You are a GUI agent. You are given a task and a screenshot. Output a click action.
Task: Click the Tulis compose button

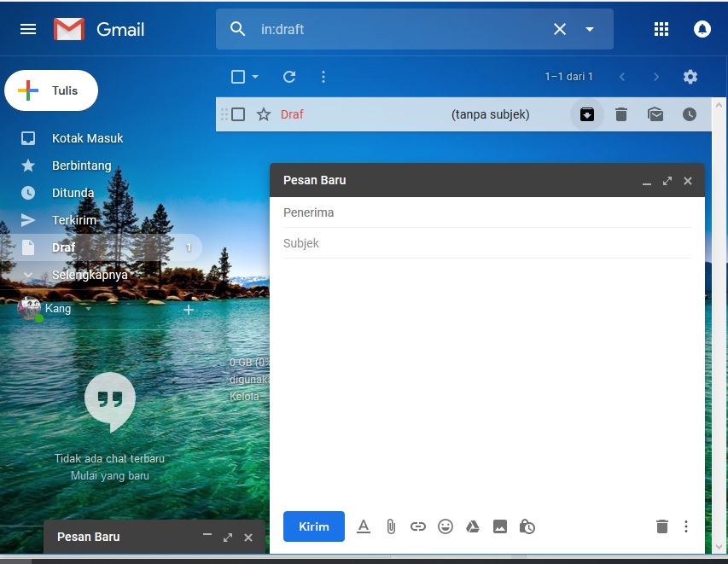tap(52, 90)
